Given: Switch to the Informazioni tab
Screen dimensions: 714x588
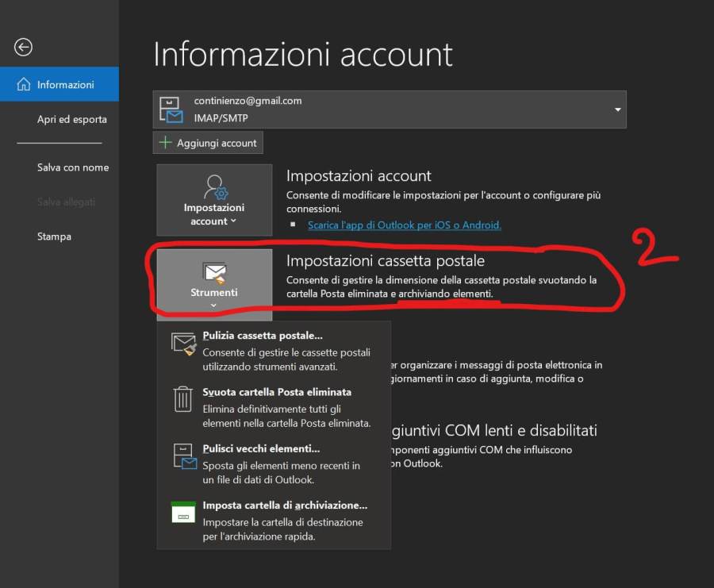Looking at the screenshot, I should pyautogui.click(x=65, y=84).
